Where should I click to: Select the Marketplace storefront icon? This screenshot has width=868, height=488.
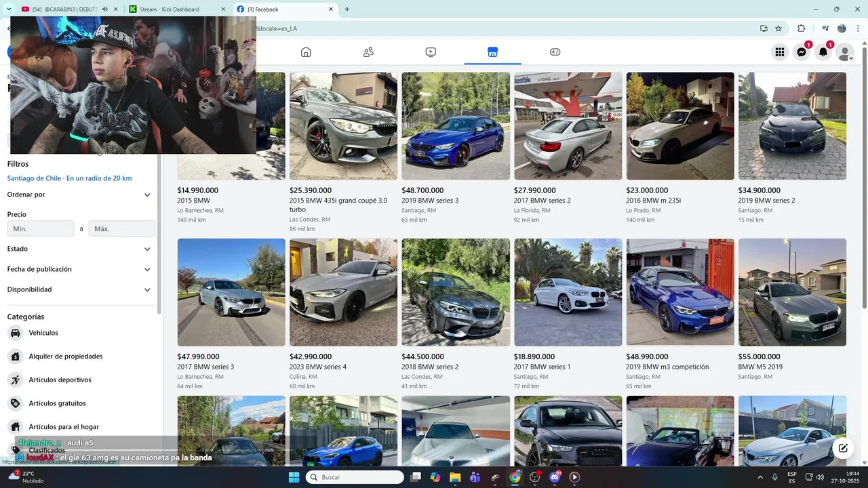coord(492,52)
